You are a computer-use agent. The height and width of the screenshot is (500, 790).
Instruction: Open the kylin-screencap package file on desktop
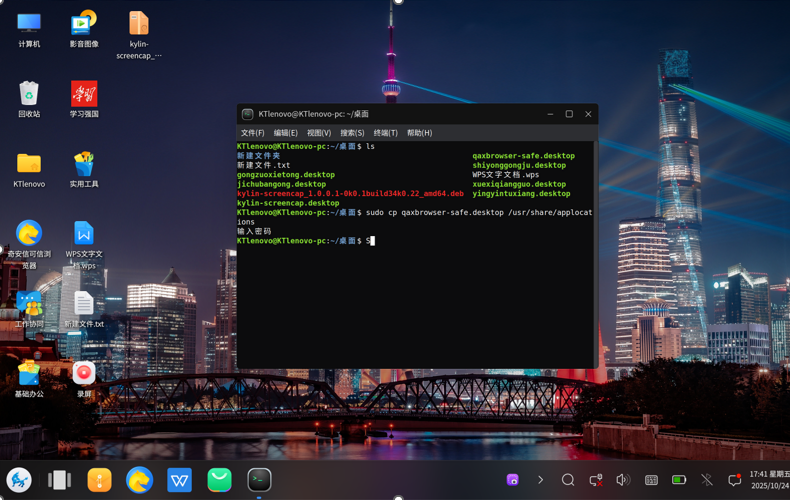click(x=139, y=24)
